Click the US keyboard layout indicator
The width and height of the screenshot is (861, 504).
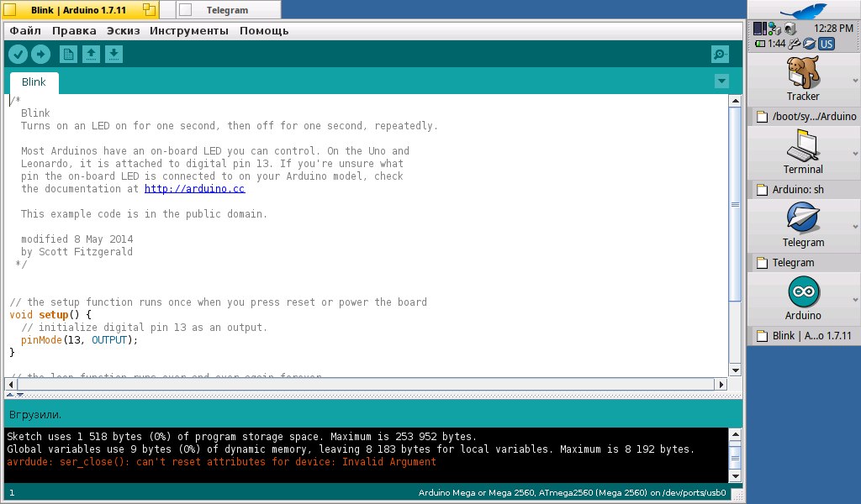[827, 44]
